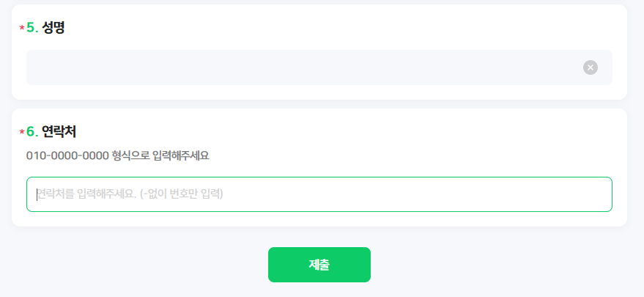This screenshot has height=297, width=644.
Task: Click the white "제출" text label
Action: (x=319, y=265)
